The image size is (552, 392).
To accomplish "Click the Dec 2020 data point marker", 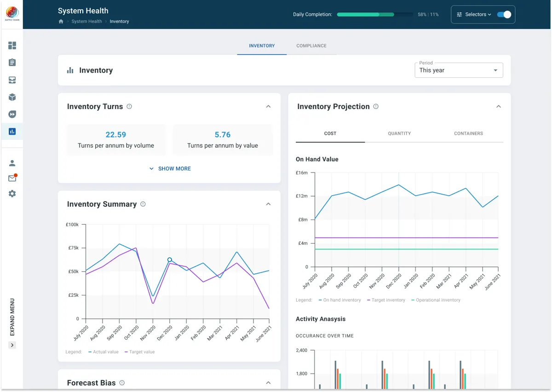I will (x=170, y=260).
